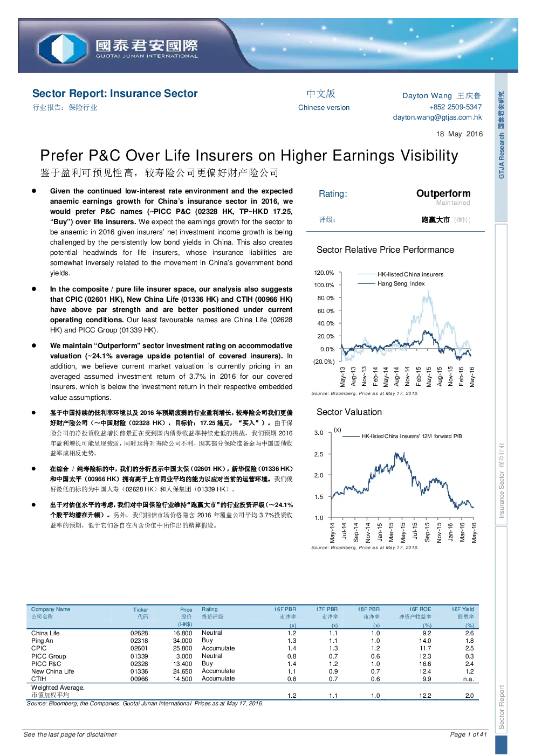Click the 16F Yield column header

click(x=463, y=609)
